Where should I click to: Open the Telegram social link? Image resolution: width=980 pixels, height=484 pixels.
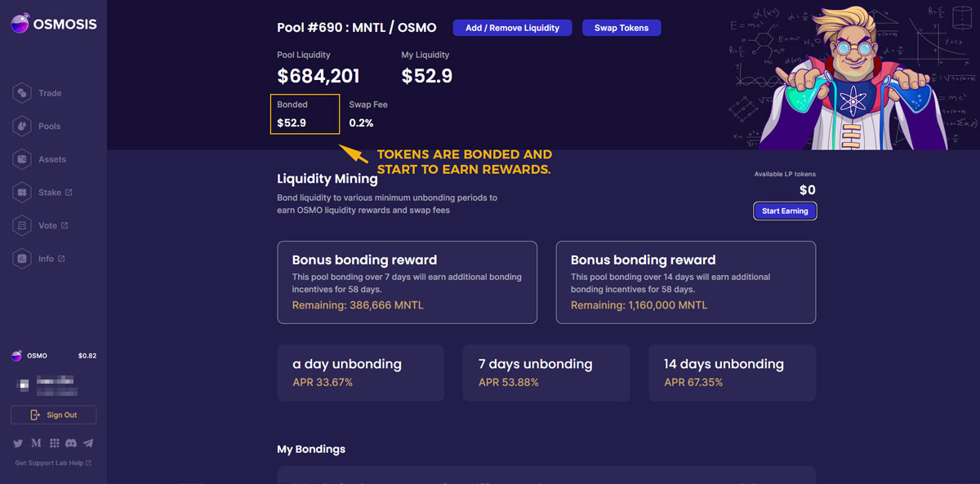88,443
